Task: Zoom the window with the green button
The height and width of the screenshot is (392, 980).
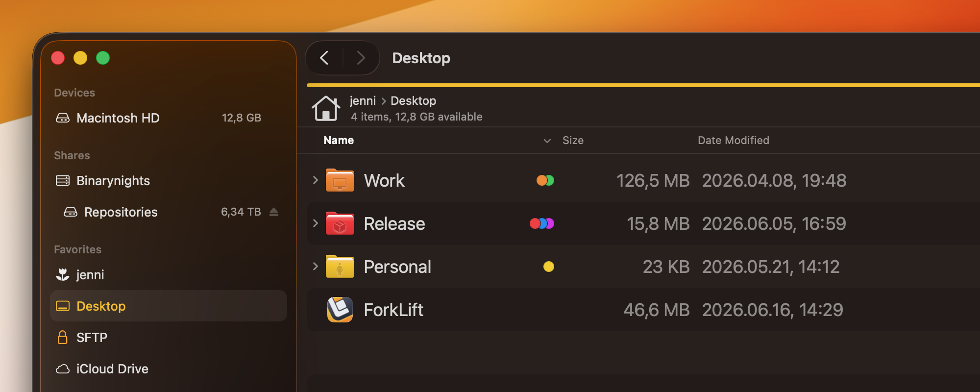Action: tap(103, 58)
